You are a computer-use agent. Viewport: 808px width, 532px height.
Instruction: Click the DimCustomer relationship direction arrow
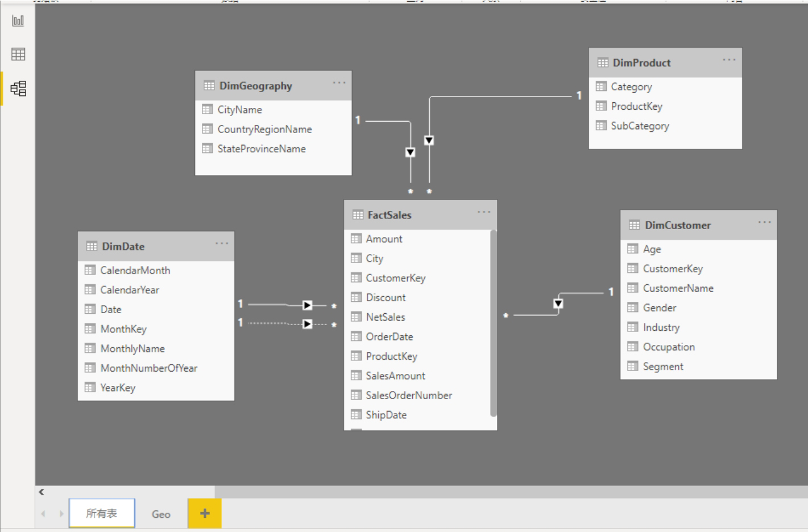pos(558,304)
